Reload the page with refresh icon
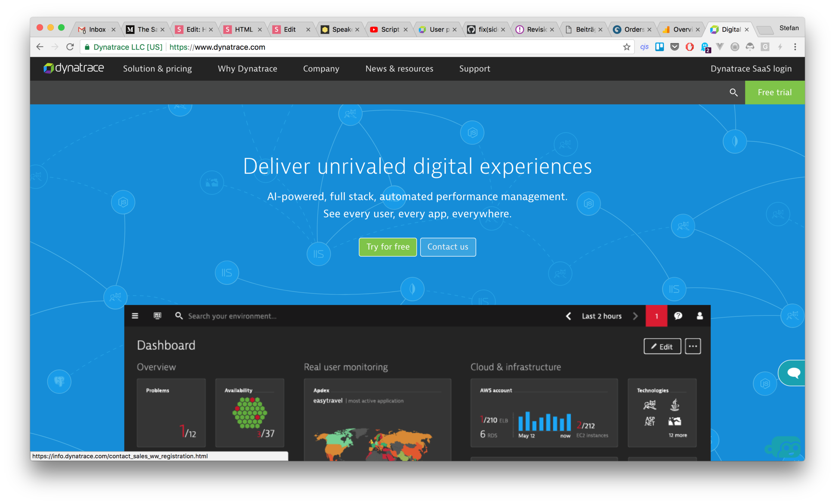Screen dimensions: 835x504 [70, 47]
